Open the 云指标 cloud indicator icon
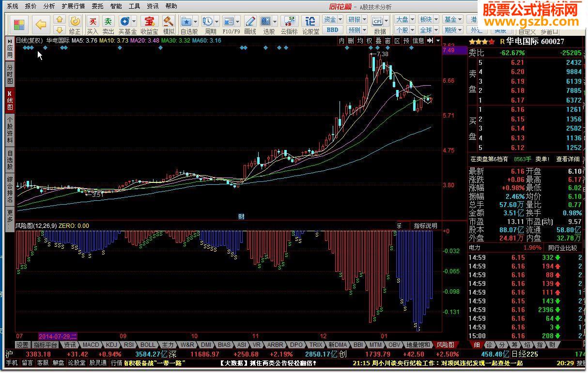 coord(289,25)
